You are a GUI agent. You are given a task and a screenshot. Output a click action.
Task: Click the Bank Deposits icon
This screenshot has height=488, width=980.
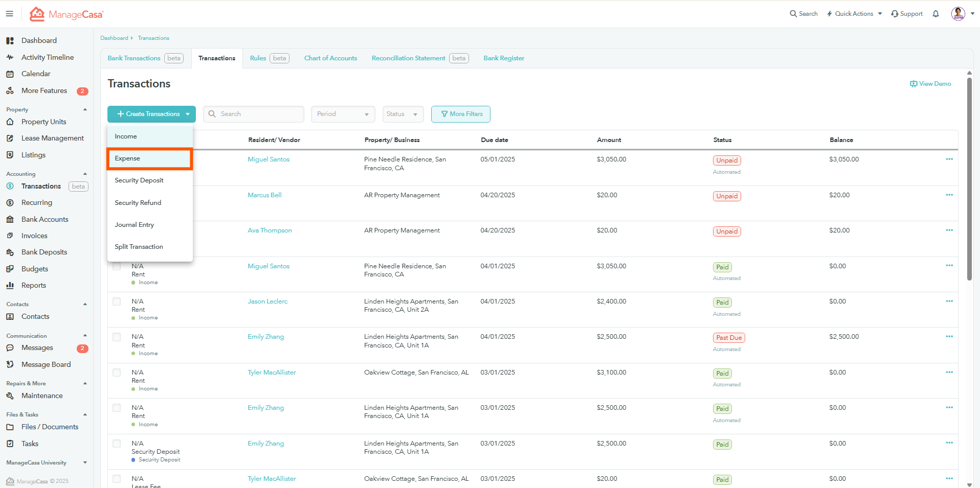pos(10,252)
